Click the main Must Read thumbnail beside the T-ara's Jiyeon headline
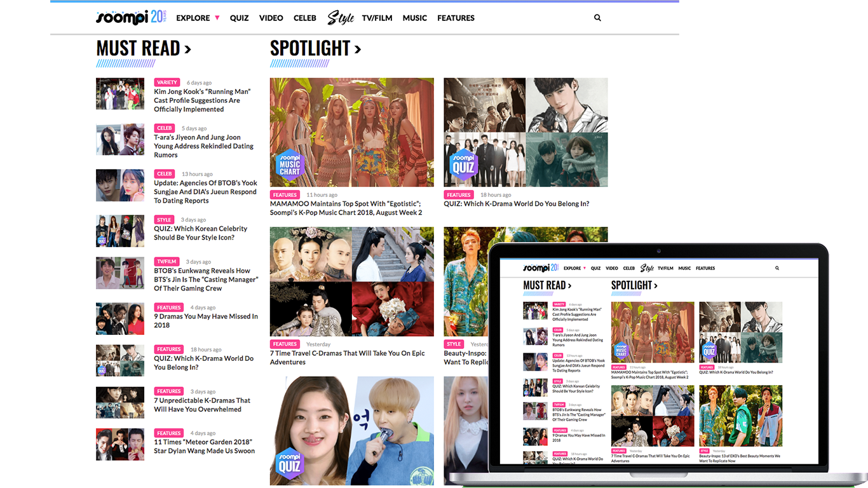 (x=120, y=140)
